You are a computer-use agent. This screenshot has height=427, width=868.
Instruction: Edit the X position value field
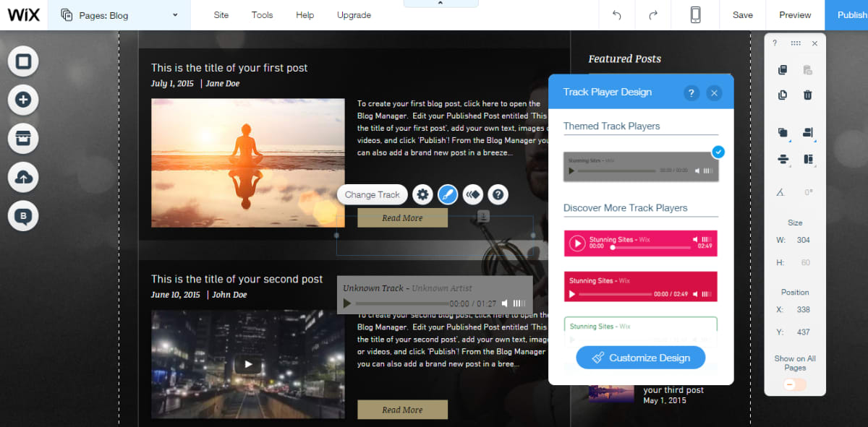point(804,309)
